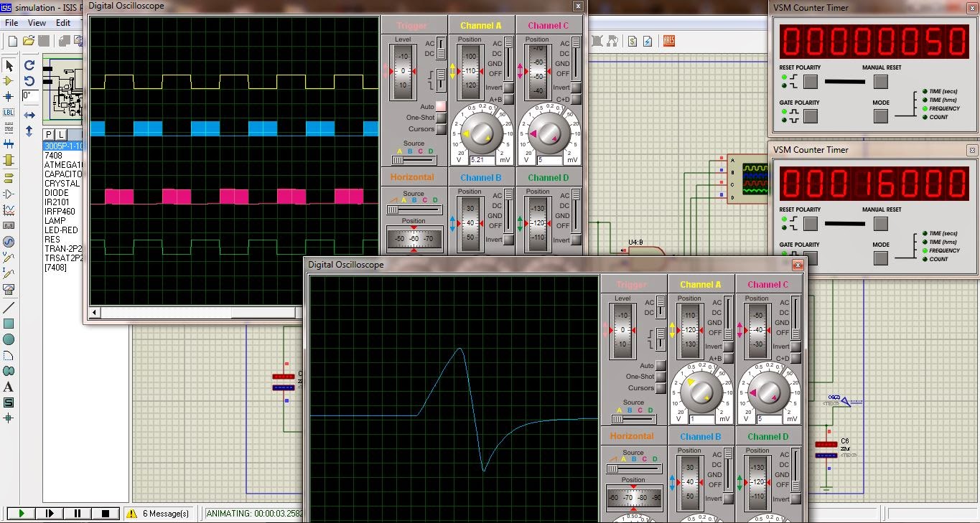This screenshot has height=523, width=980.
Task: Start simulation with the Play button
Action: click(x=22, y=513)
